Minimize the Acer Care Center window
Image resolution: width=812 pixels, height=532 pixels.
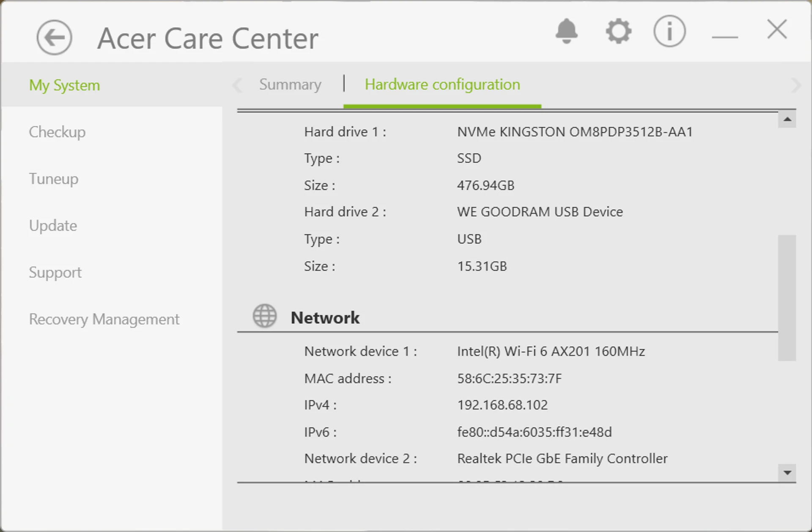point(725,37)
